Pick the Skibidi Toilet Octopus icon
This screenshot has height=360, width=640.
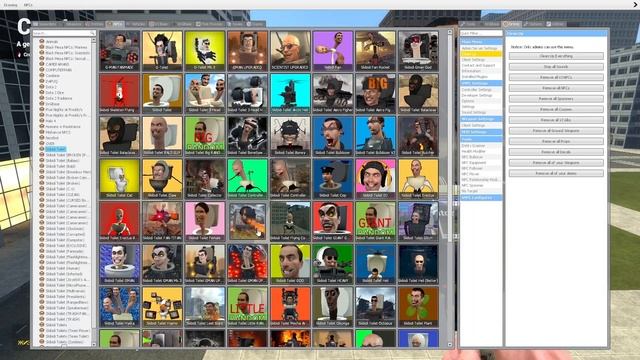point(376,306)
